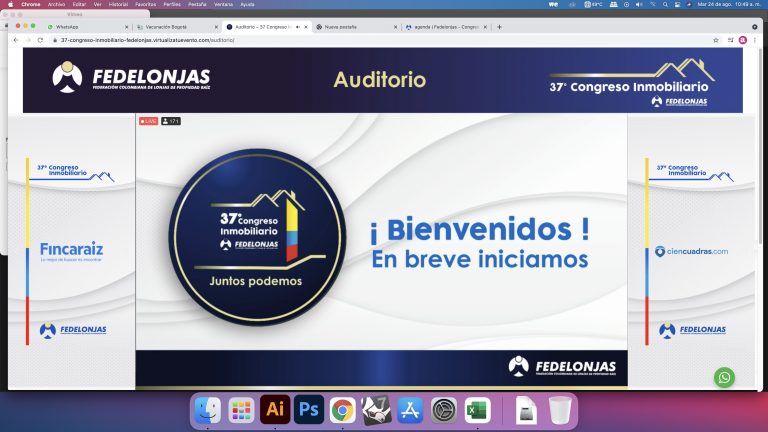Screen dimensions: 768x432
Task: Open the Archivo menu
Action: tap(56, 4)
